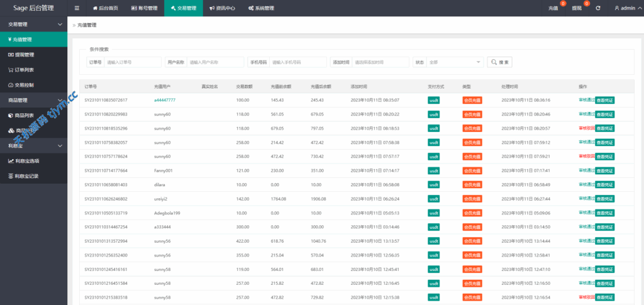Go to 交易控制 in the sidebar
The width and height of the screenshot is (644, 305).
point(24,85)
